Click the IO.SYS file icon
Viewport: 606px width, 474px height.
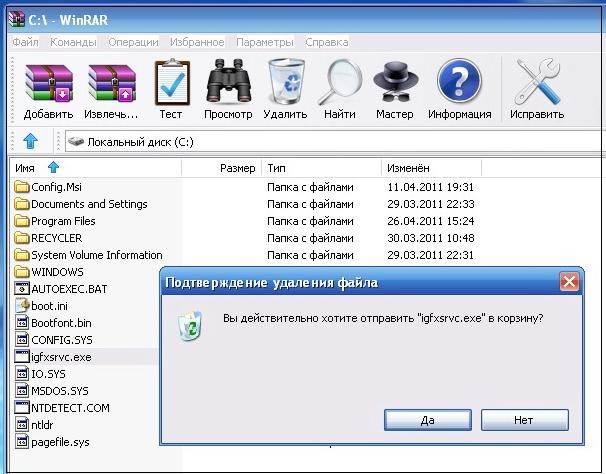[22, 373]
